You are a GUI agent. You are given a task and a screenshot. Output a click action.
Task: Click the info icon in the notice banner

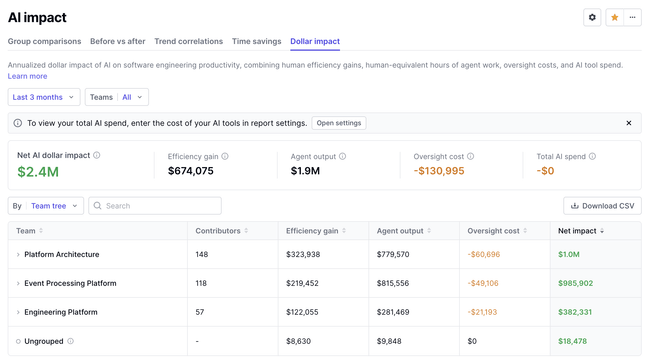point(18,123)
